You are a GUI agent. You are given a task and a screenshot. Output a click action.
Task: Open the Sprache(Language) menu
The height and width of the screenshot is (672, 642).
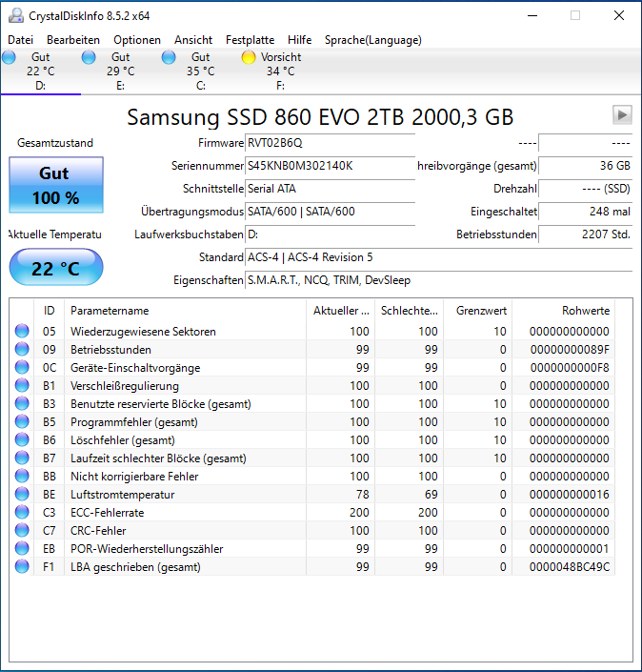[x=373, y=40]
